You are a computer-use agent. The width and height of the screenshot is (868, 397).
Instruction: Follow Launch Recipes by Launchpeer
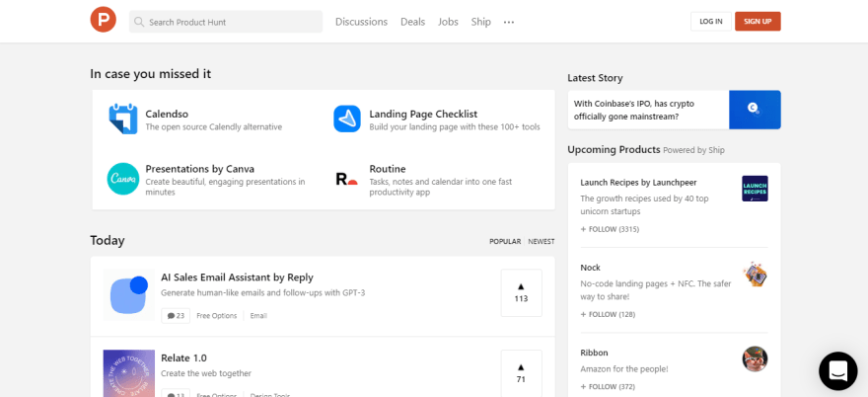coord(610,229)
